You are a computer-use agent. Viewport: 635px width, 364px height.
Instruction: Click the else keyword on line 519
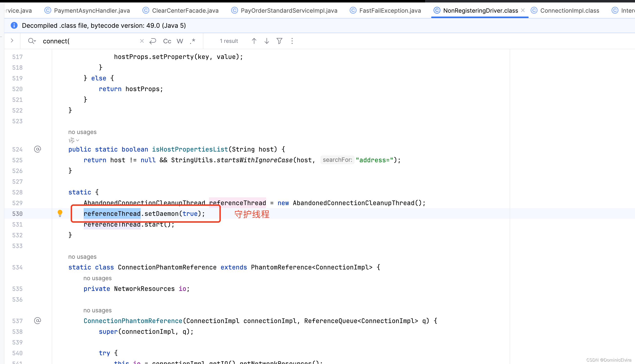click(x=99, y=78)
